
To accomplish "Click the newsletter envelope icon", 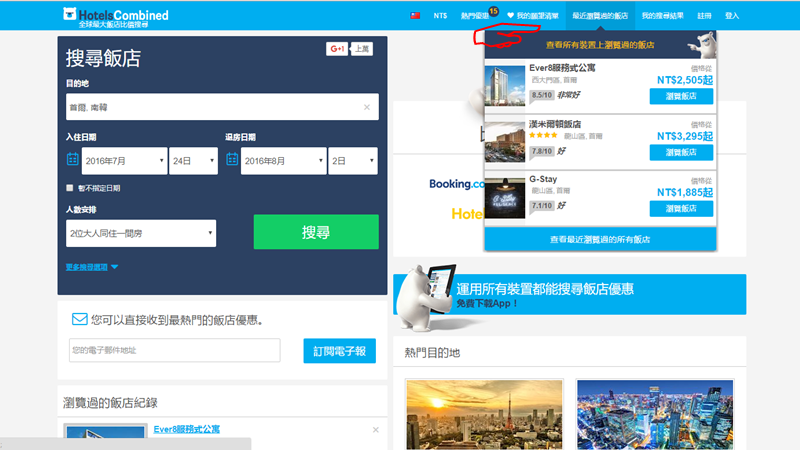I will [80, 319].
